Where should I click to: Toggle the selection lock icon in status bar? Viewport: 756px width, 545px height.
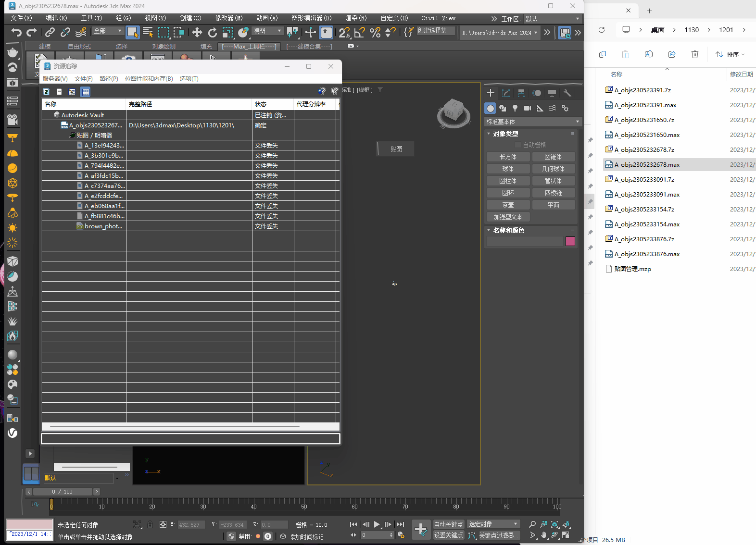150,524
